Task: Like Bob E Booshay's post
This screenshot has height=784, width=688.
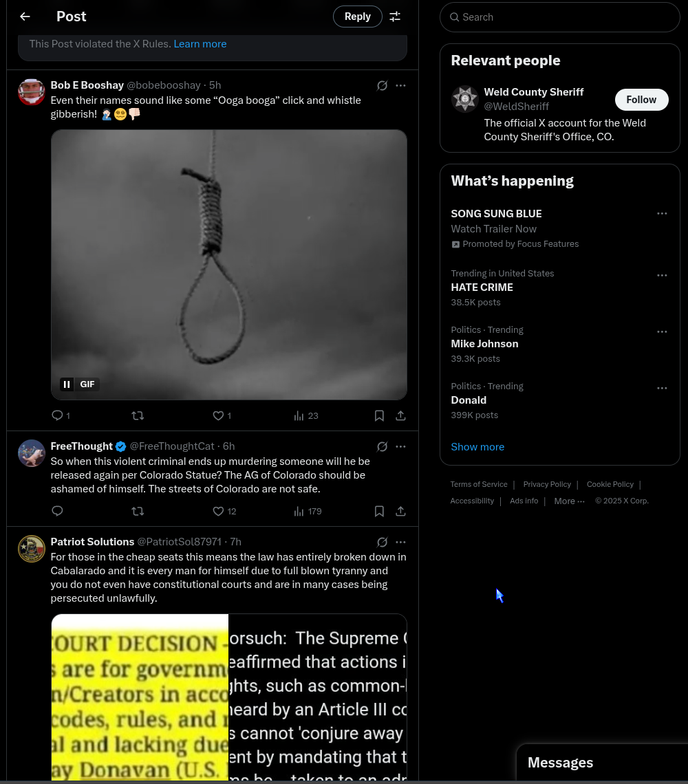Action: click(219, 415)
